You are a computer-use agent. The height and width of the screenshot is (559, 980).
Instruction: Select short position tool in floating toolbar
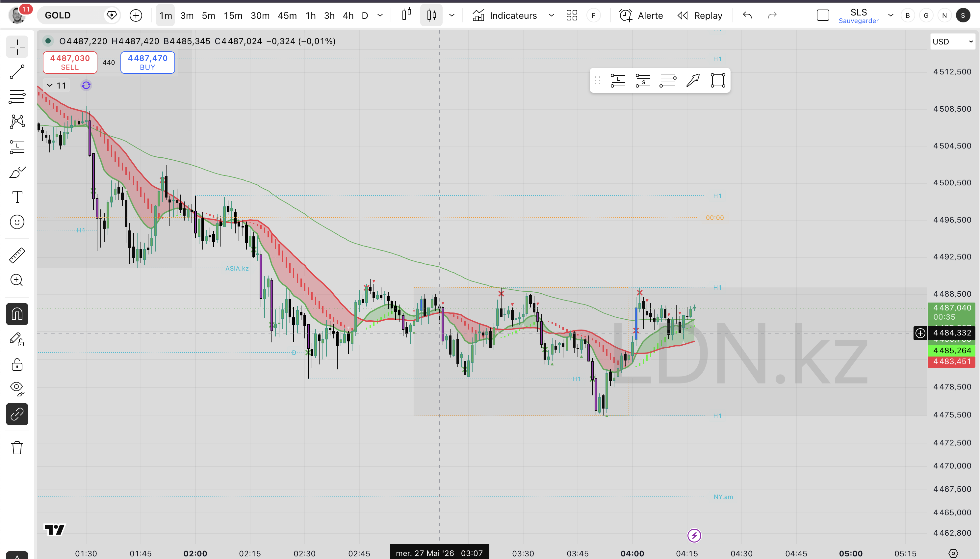click(x=643, y=80)
